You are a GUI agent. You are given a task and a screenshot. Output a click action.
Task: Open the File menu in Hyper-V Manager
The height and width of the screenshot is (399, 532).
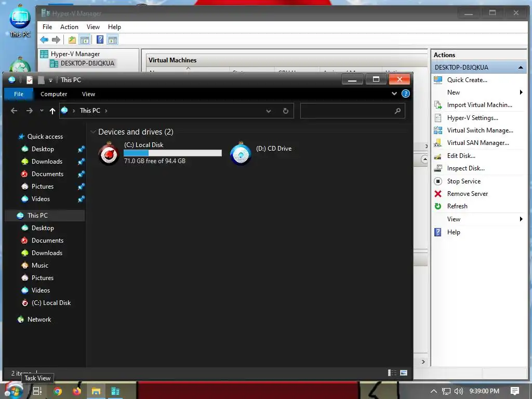click(47, 27)
